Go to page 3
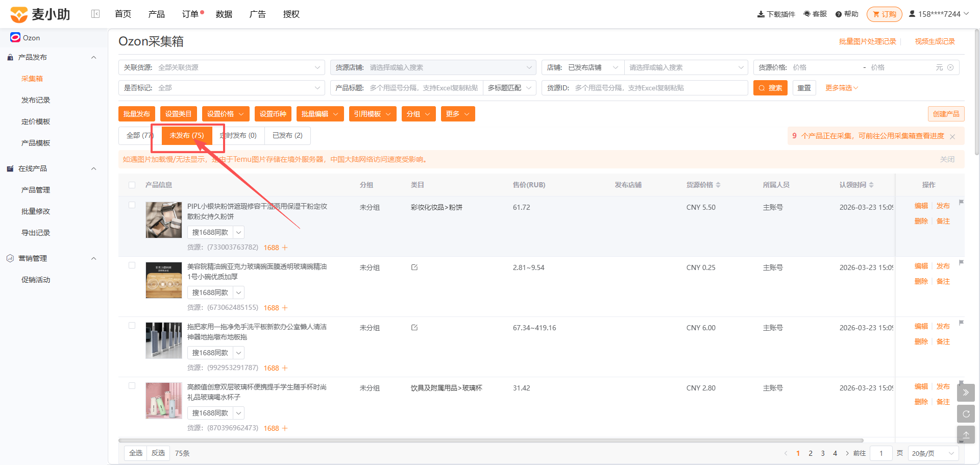 [823, 453]
